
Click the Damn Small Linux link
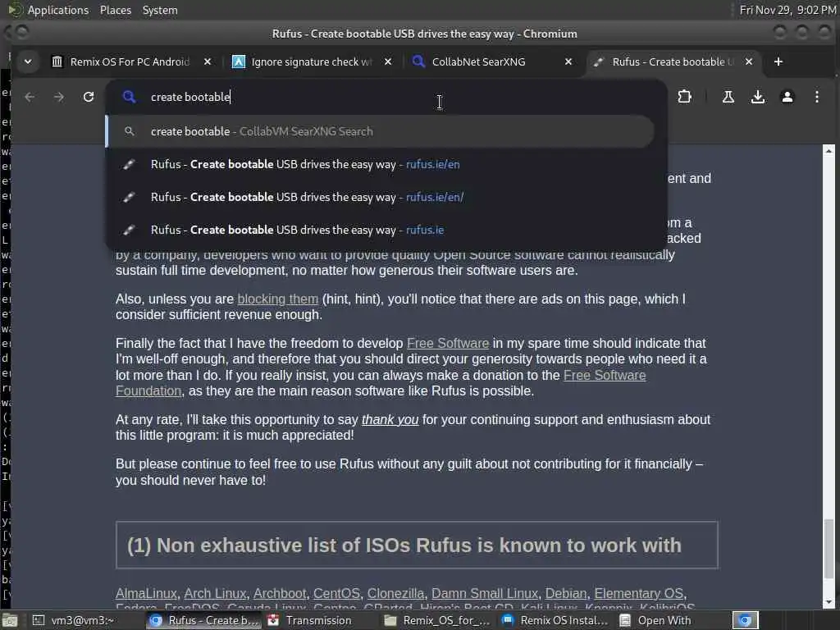(x=484, y=594)
